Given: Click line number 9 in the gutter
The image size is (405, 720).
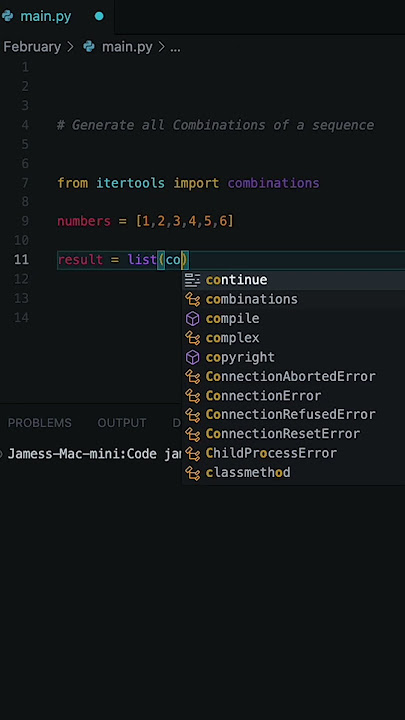Looking at the screenshot, I should [25, 221].
